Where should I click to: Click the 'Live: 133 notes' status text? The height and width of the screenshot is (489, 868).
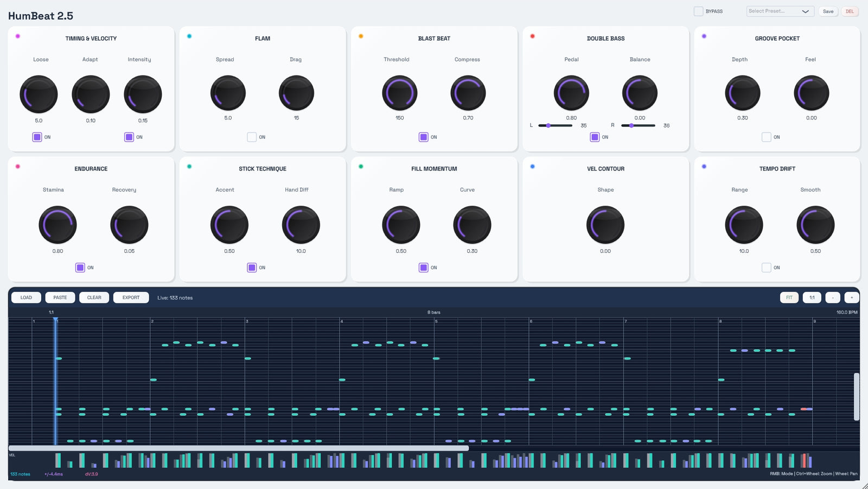pyautogui.click(x=175, y=298)
